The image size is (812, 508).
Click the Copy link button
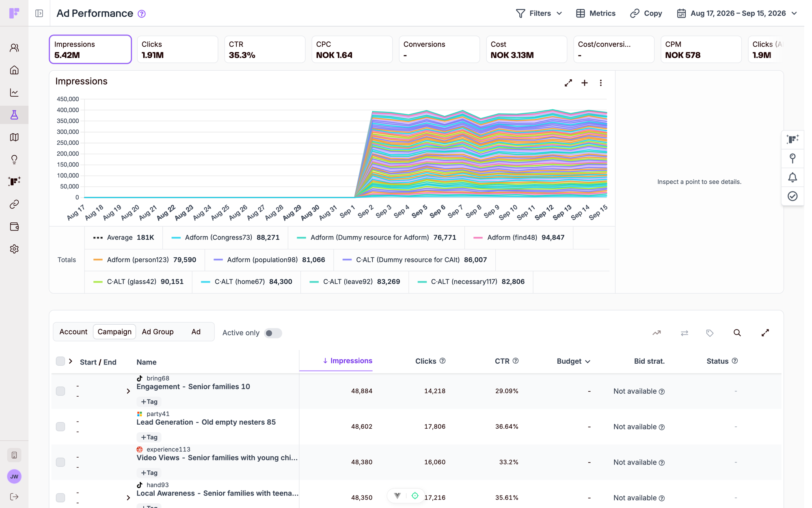coord(646,13)
